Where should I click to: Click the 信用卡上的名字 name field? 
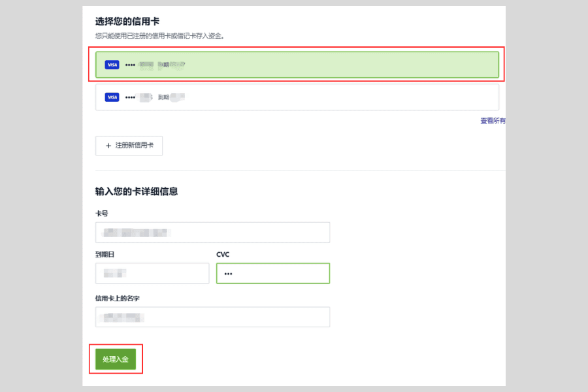212,317
